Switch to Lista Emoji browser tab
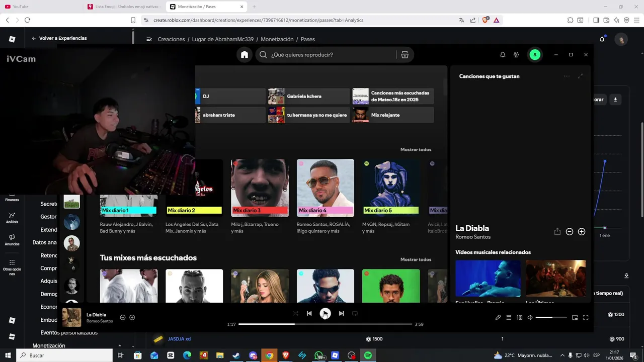Screen dimensions: 644x362 tap(123, 7)
